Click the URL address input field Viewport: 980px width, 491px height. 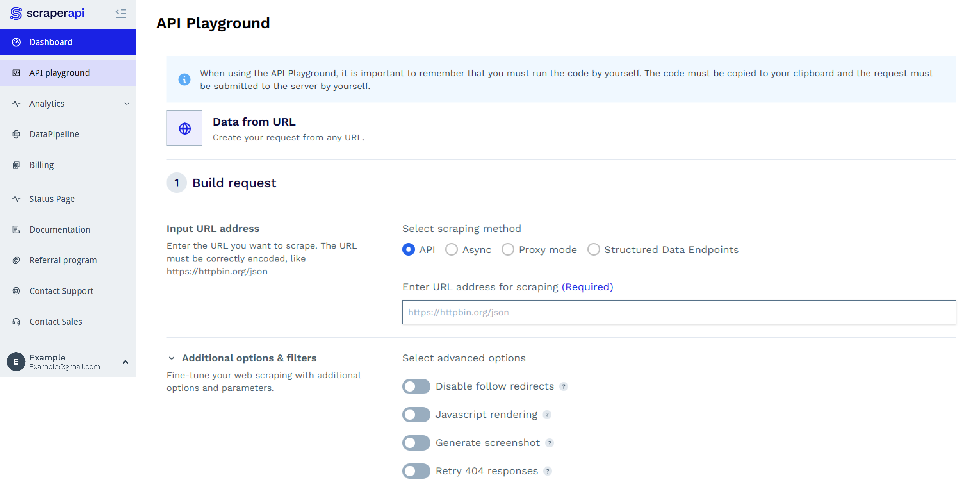tap(679, 312)
